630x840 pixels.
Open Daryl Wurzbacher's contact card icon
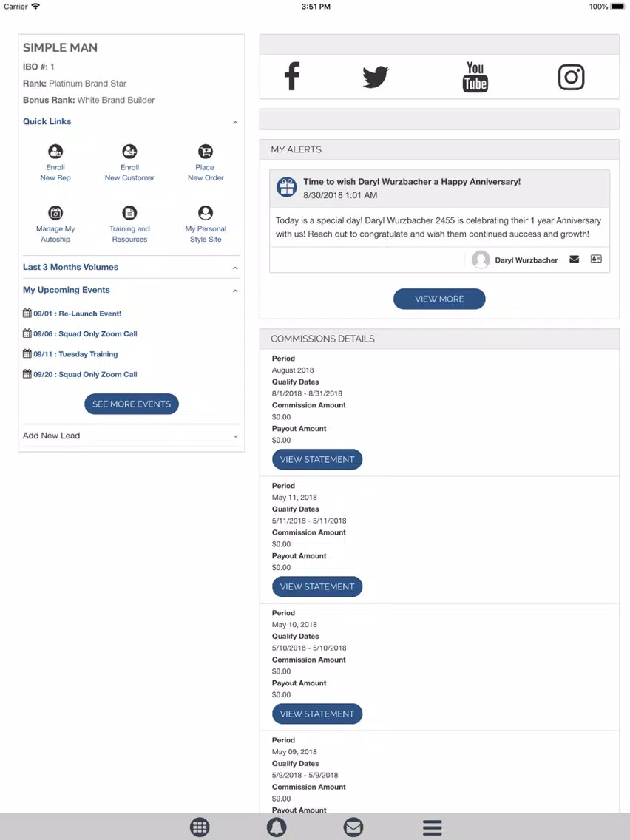[596, 259]
